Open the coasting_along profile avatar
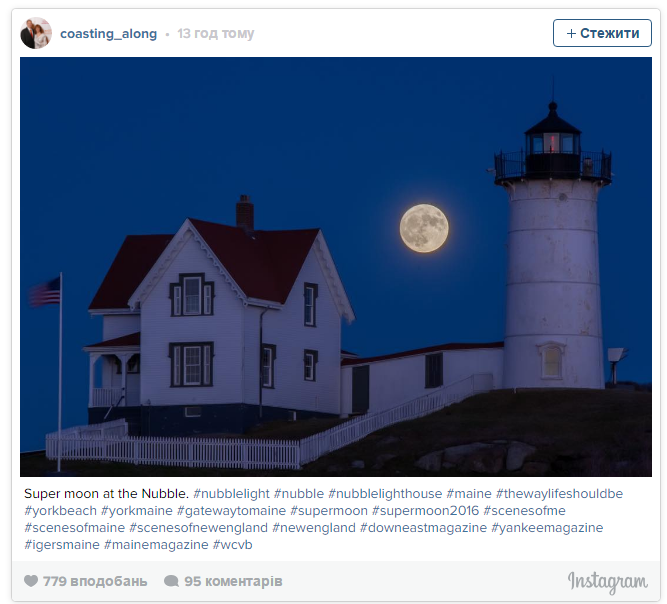667x604 pixels. pos(36,33)
